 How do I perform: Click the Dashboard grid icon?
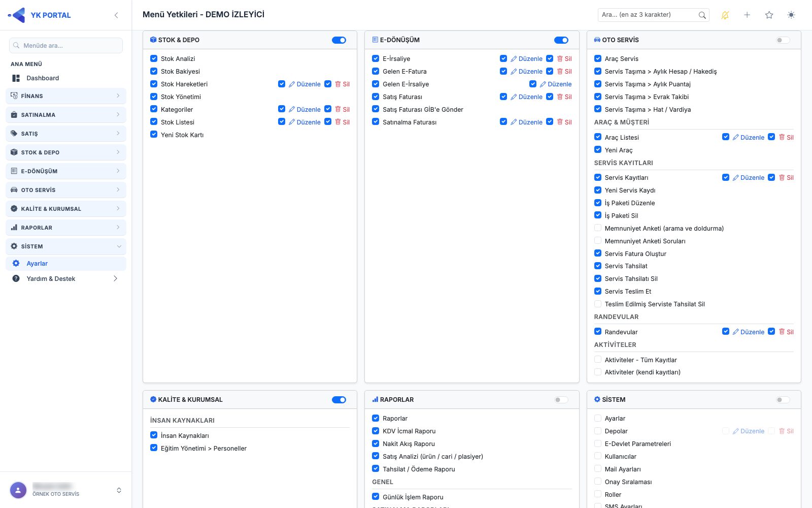point(16,78)
